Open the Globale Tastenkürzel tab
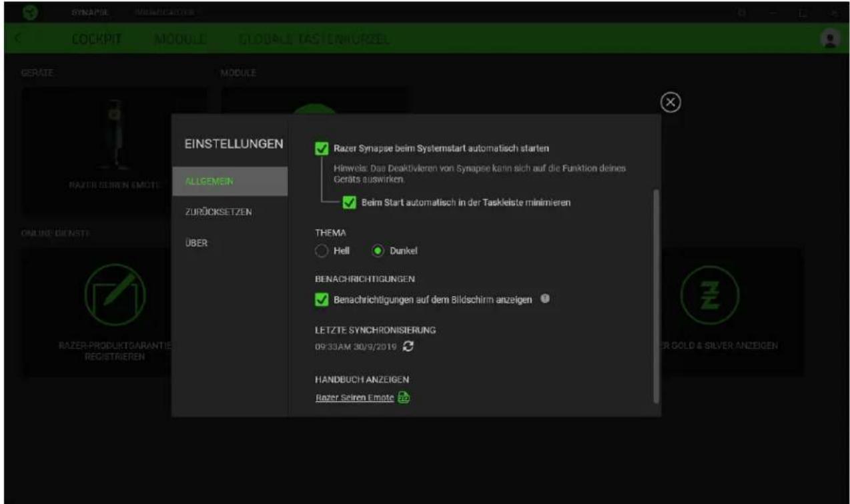 (x=315, y=39)
